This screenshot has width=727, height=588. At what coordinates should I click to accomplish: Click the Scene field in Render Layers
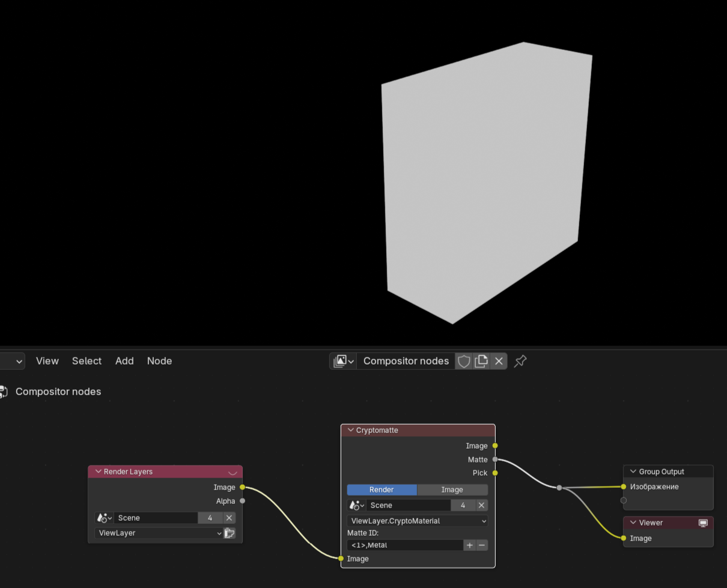pos(156,518)
